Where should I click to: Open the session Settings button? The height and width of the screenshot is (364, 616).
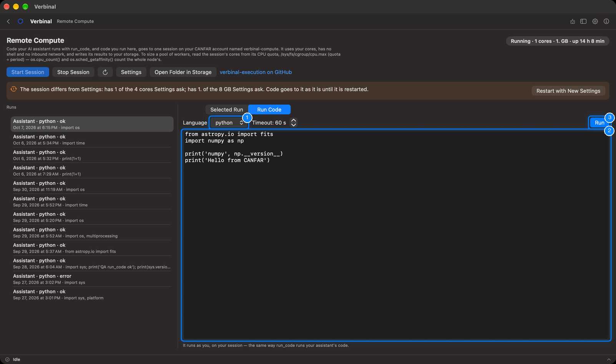pyautogui.click(x=131, y=72)
